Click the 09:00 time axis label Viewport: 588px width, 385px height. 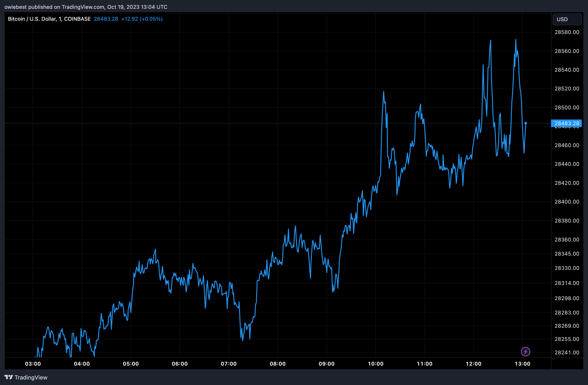click(x=326, y=364)
